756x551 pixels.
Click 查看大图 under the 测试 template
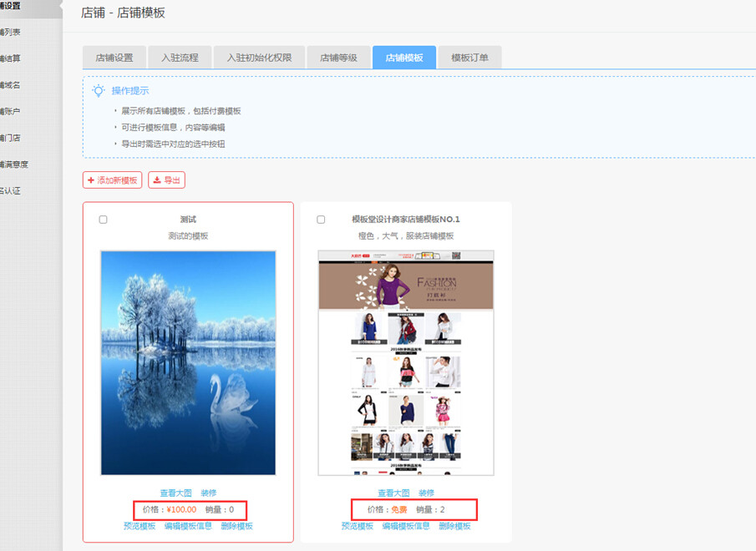(x=176, y=493)
